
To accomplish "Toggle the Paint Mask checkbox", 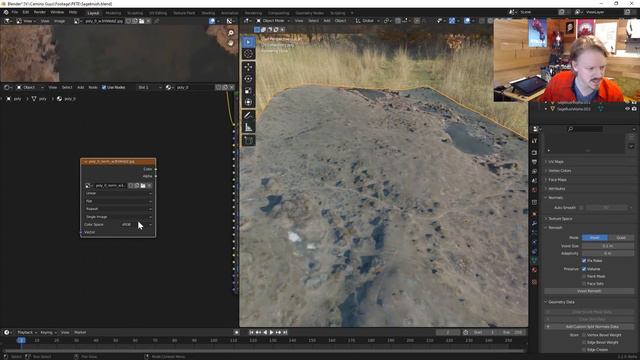I will click(x=584, y=276).
